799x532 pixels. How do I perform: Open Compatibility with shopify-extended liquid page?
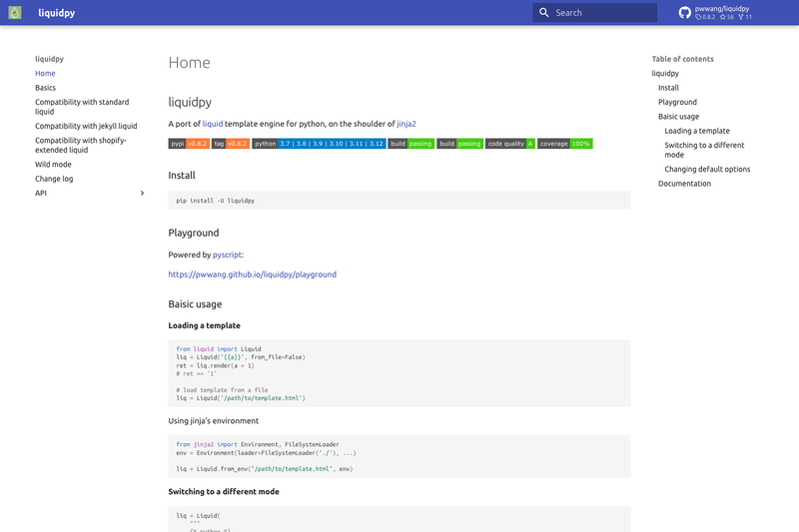[81, 145]
